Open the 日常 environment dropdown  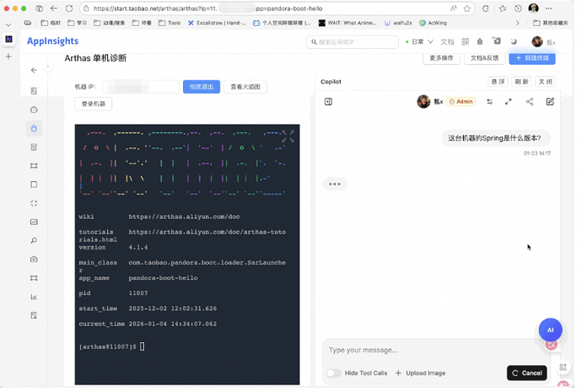pos(419,42)
